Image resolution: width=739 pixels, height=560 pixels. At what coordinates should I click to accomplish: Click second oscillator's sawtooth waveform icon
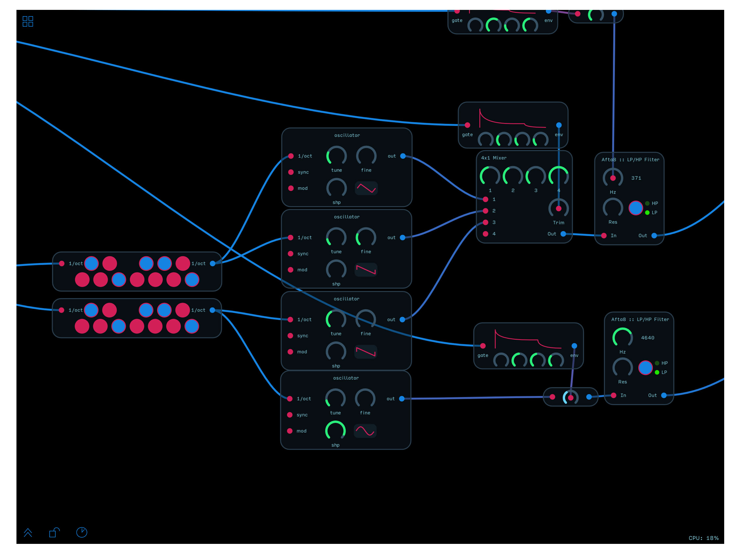coord(366,270)
